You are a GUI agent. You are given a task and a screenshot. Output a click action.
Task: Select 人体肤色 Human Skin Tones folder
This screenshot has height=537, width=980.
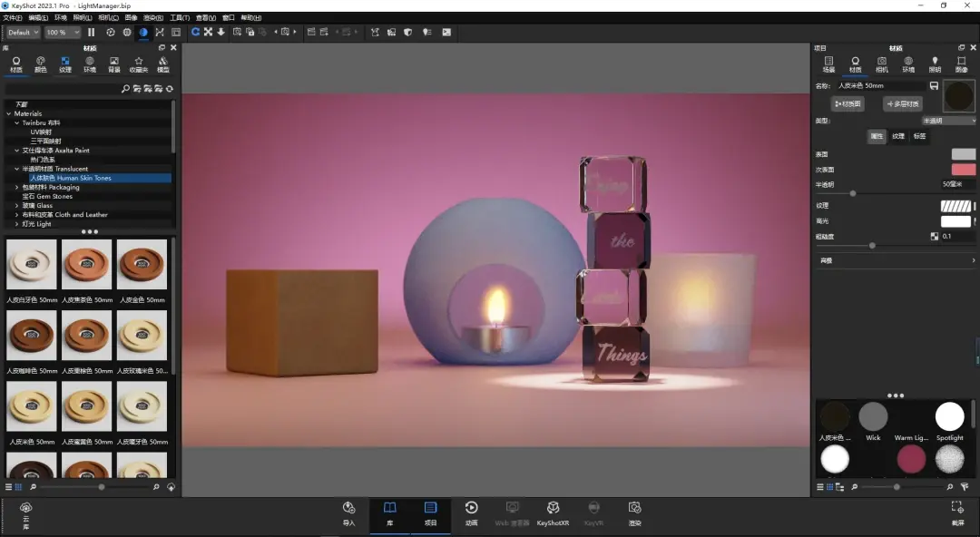(71, 178)
